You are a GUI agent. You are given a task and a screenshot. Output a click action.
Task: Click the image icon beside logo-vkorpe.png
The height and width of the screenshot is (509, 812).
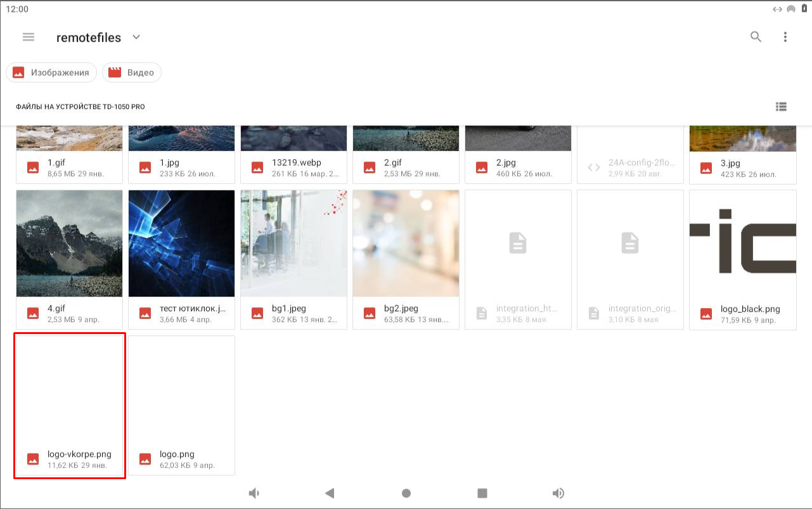(33, 459)
